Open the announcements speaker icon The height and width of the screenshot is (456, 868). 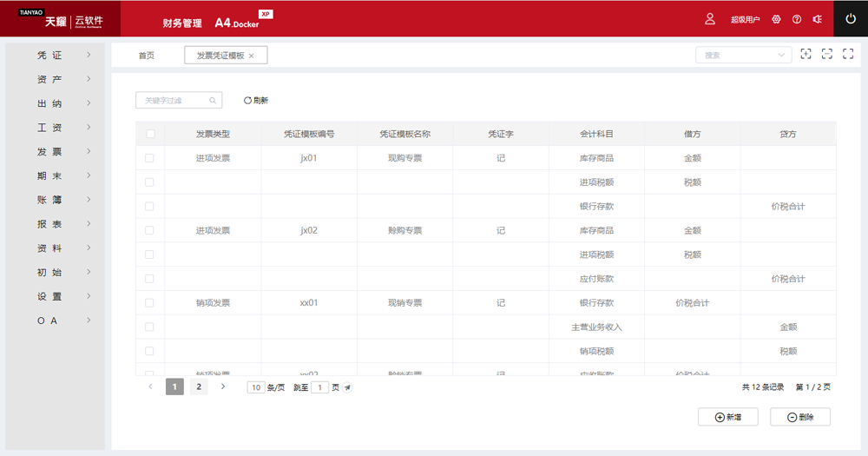pos(817,19)
